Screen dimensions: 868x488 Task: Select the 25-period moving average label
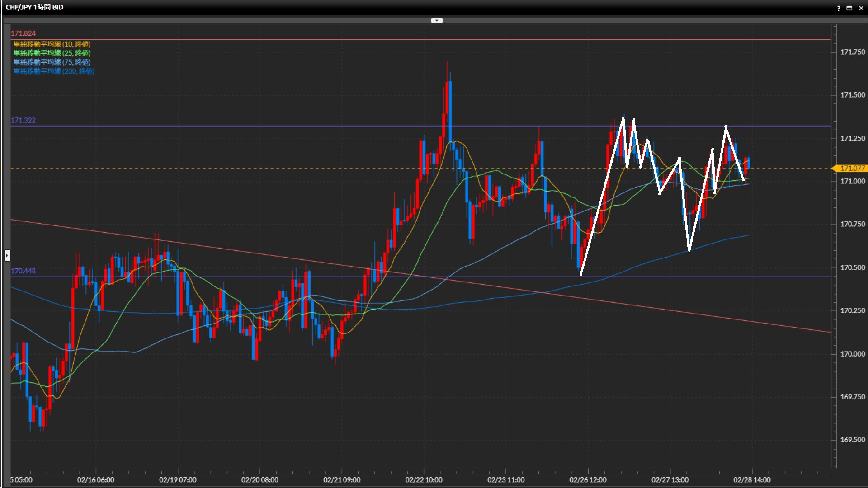click(x=52, y=53)
